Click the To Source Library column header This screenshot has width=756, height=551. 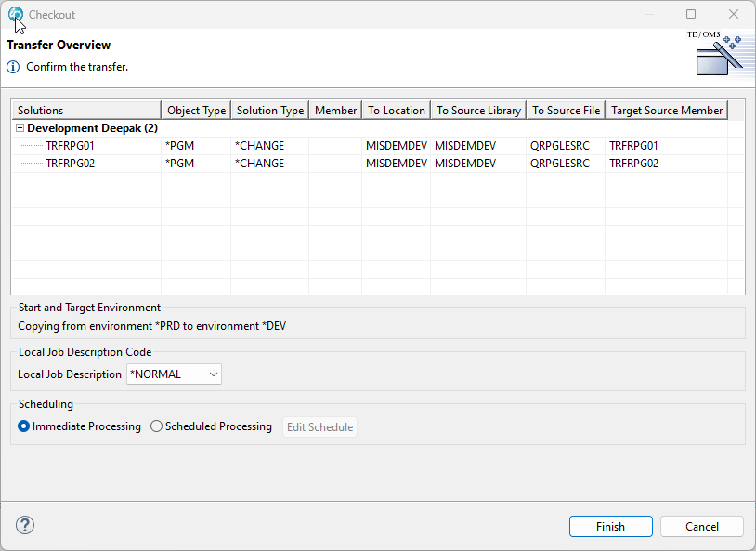pos(478,110)
